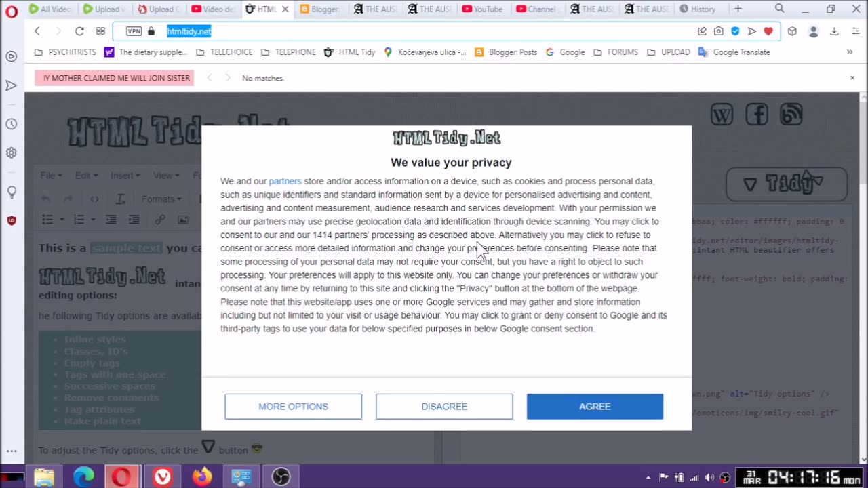
Task: Open the Kočevarjeva ulica maps bookmark
Action: pyautogui.click(x=425, y=52)
